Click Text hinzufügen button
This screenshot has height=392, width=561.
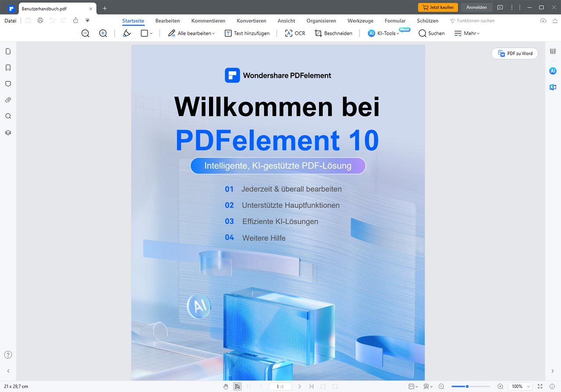[x=247, y=33]
